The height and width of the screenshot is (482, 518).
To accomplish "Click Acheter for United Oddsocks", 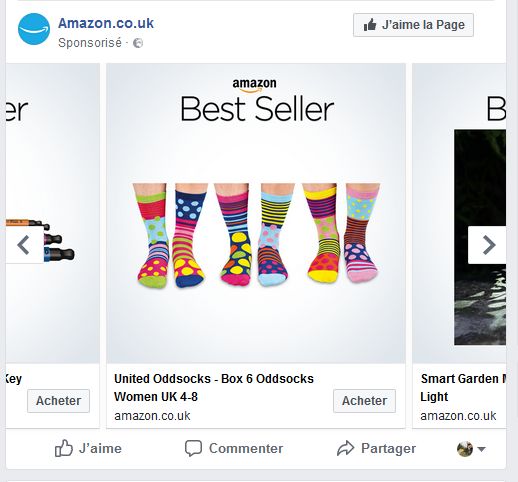I will click(x=364, y=401).
